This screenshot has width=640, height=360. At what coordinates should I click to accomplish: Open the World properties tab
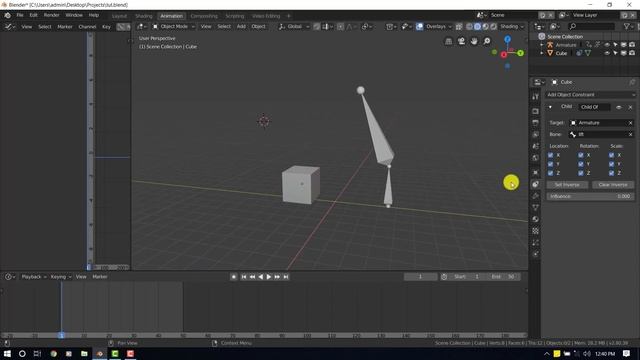coord(536,158)
